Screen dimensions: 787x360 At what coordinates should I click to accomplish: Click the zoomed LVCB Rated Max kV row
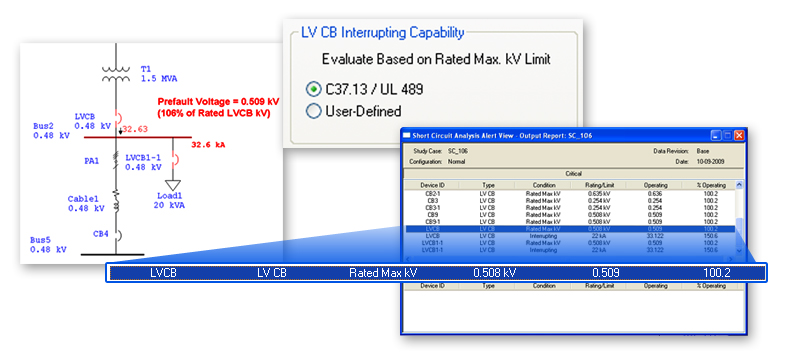point(436,273)
